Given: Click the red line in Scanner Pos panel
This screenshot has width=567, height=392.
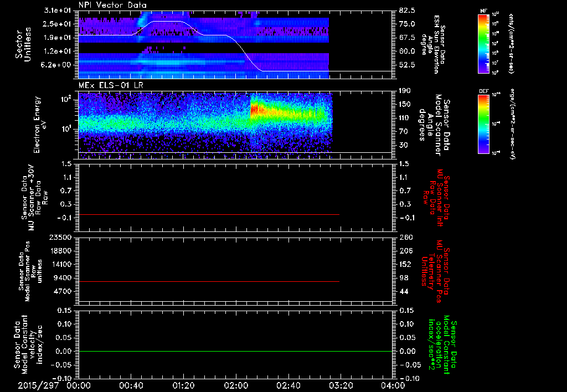Looking at the screenshot, I should pos(209,281).
